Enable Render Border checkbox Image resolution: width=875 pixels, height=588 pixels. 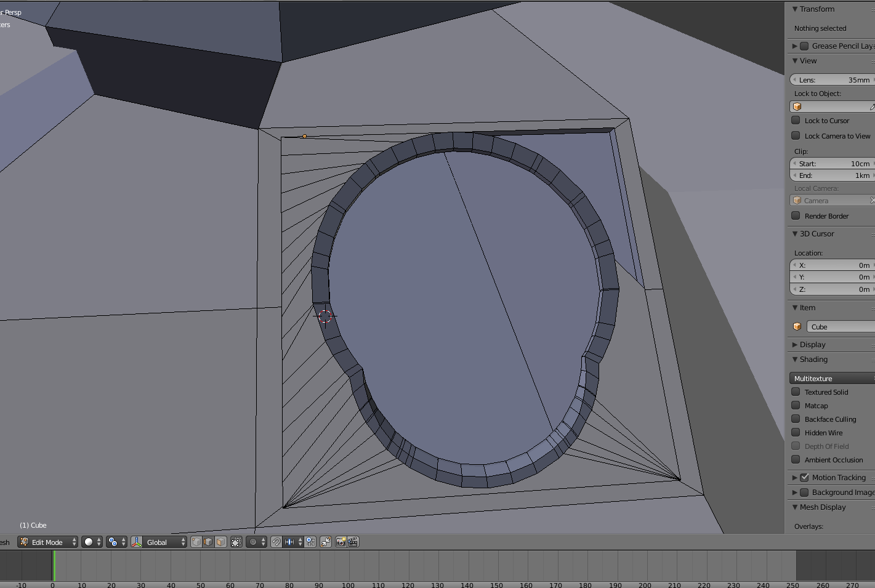click(796, 215)
